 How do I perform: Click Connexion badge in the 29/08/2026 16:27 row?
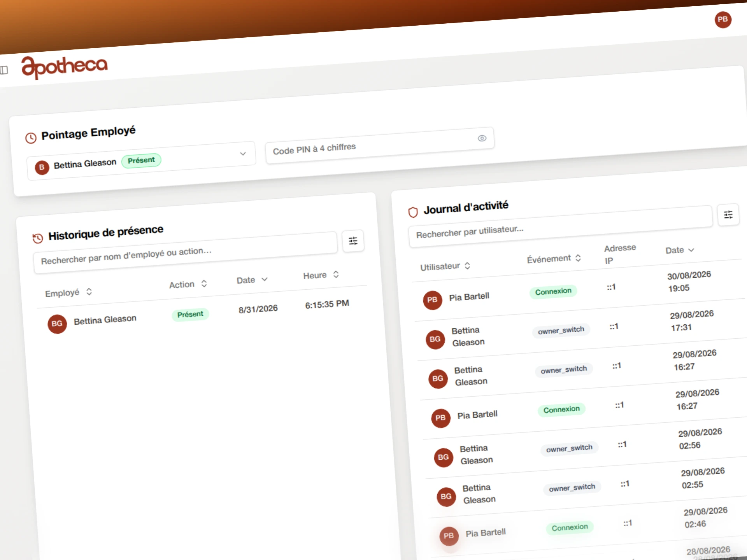click(561, 409)
